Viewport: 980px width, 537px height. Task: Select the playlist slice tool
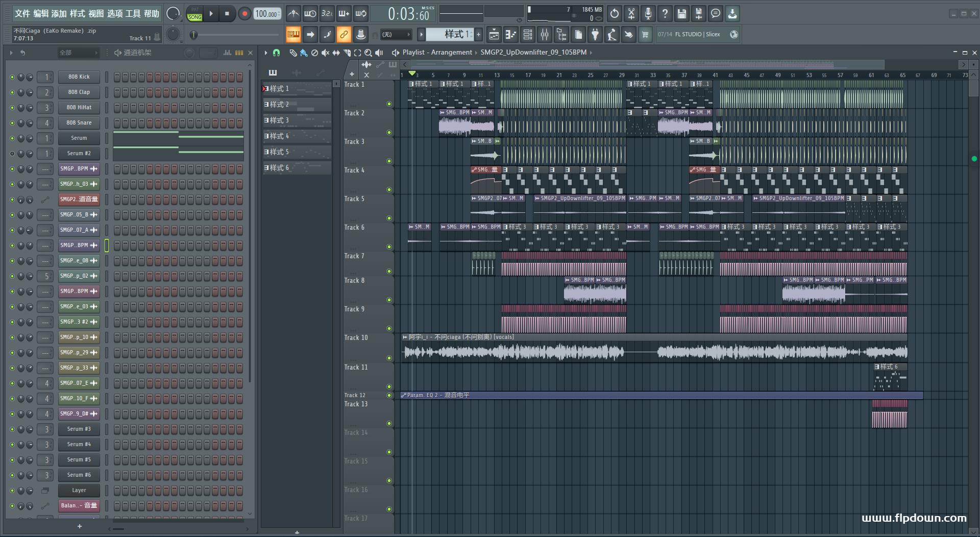point(347,53)
